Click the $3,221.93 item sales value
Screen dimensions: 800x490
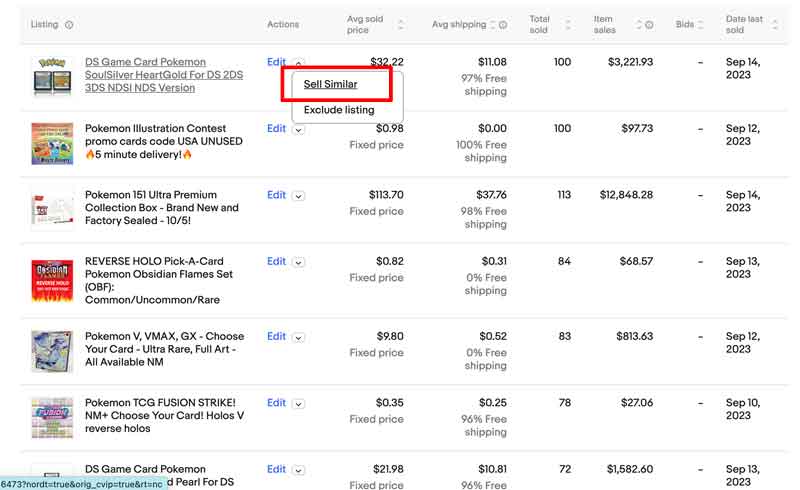click(630, 62)
